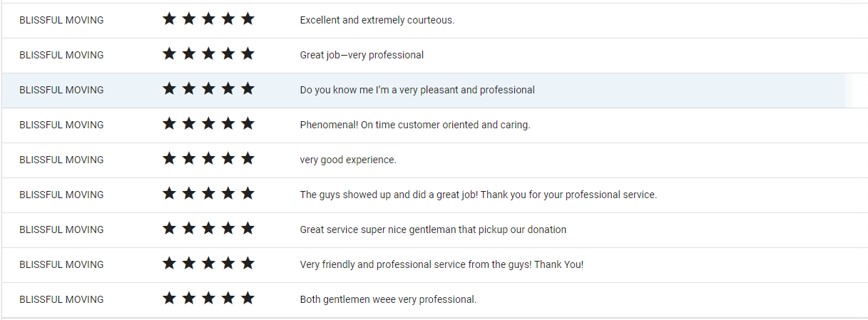This screenshot has height=320, width=868.
Task: Open the highlighted "Do you know me" review
Action: (x=434, y=91)
